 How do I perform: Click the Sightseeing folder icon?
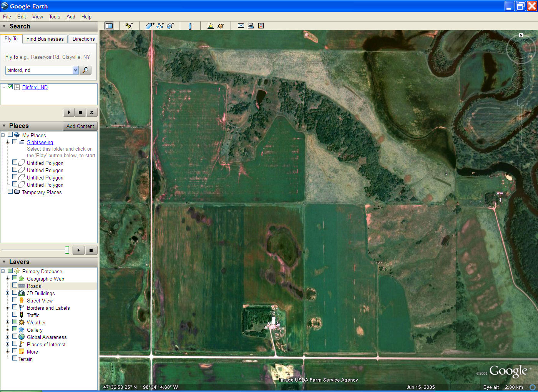tap(22, 142)
